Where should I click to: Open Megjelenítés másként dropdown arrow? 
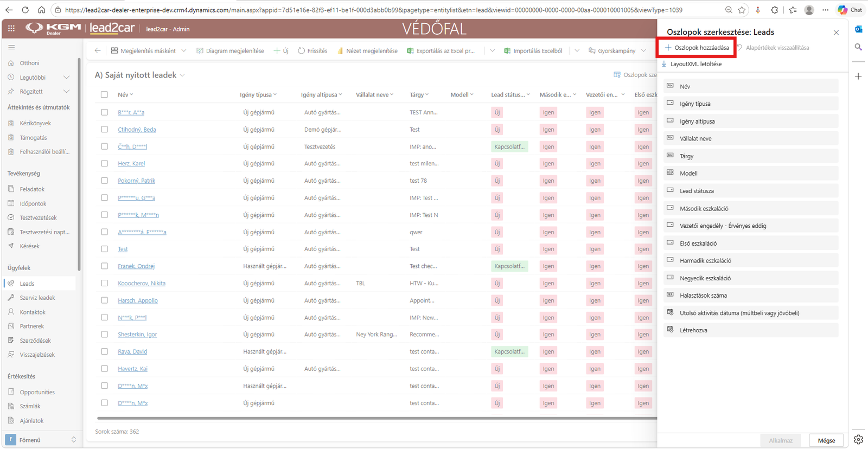[x=184, y=50]
